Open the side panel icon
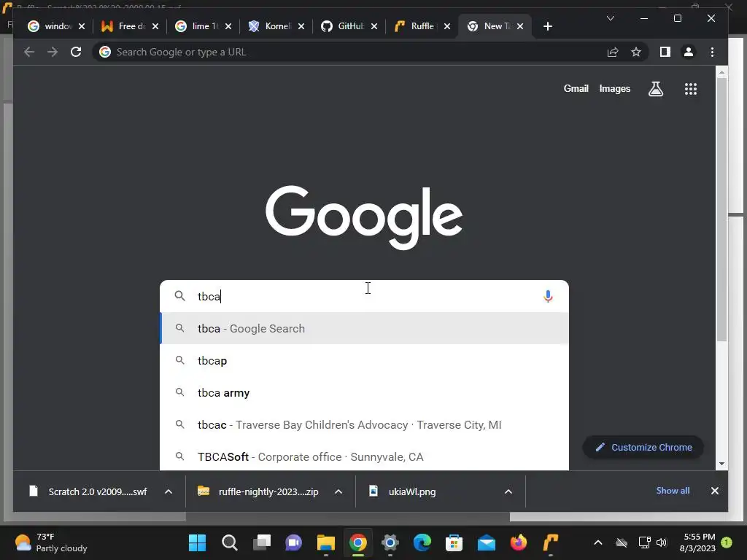 pyautogui.click(x=665, y=52)
